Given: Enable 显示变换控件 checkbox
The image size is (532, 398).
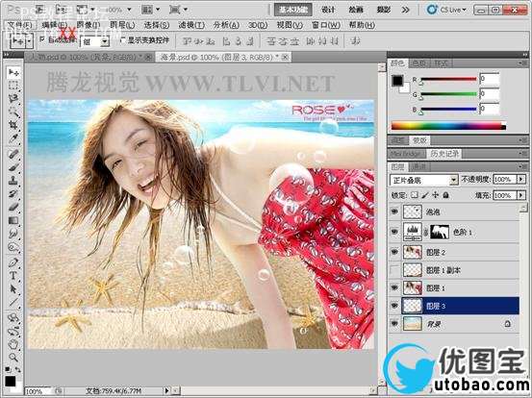Looking at the screenshot, I should [x=123, y=40].
